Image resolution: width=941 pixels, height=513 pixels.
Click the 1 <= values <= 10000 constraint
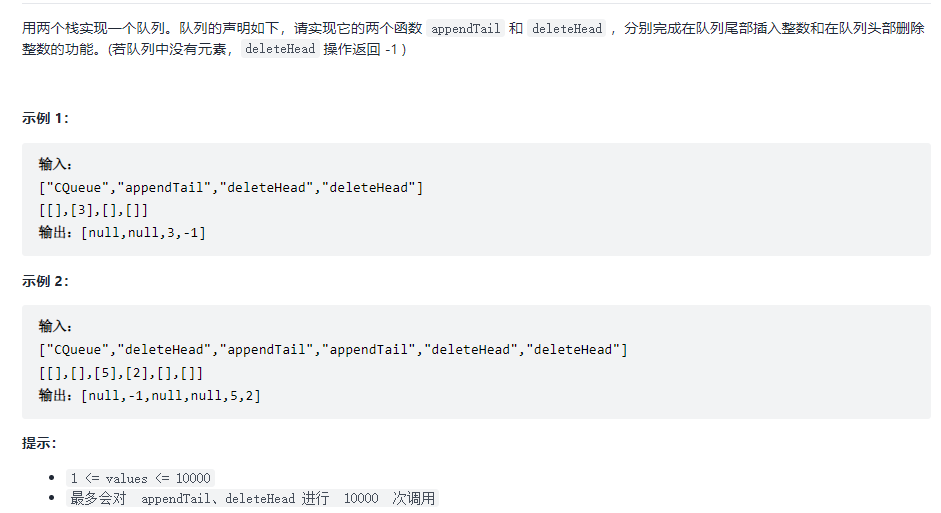click(140, 478)
